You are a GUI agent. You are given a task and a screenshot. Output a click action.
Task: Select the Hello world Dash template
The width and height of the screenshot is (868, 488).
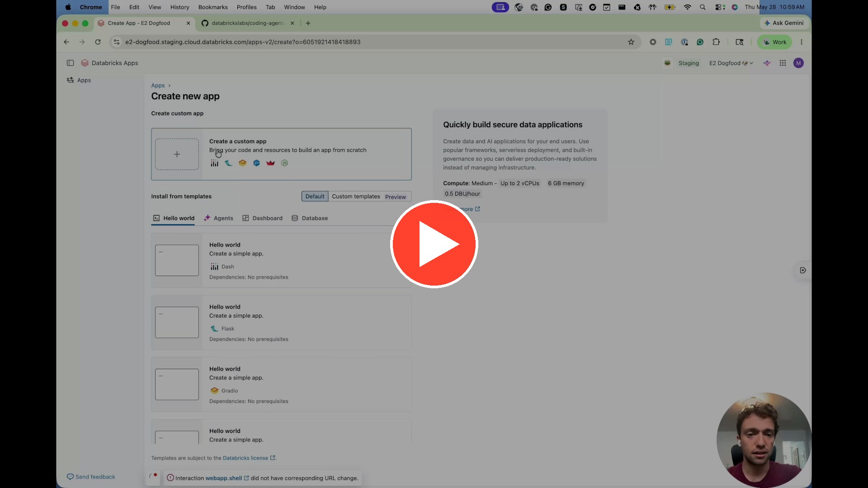281,260
